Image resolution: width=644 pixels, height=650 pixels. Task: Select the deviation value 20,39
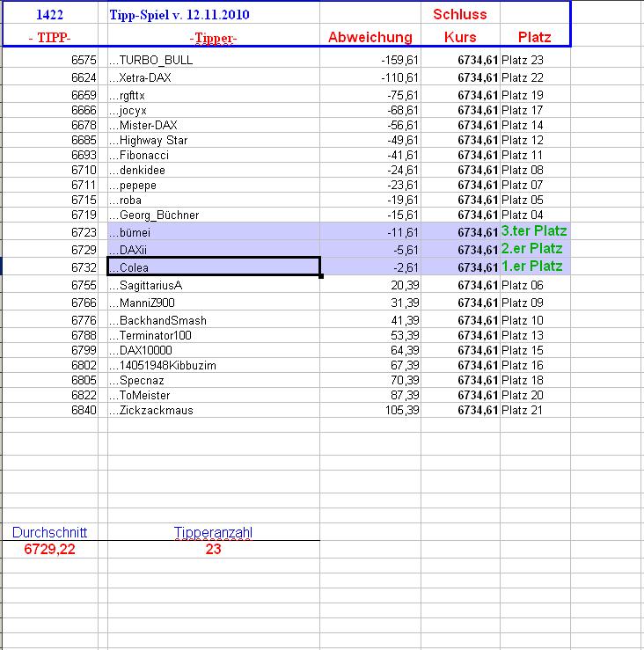coord(405,285)
